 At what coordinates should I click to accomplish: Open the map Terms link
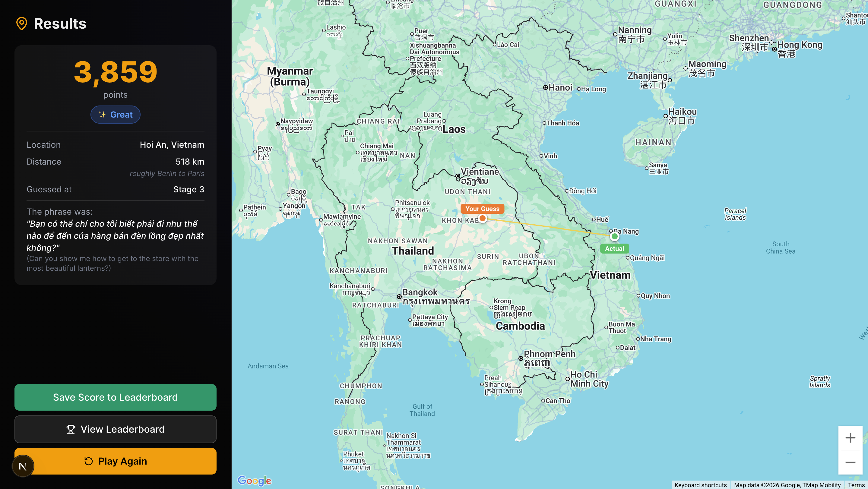tap(856, 485)
